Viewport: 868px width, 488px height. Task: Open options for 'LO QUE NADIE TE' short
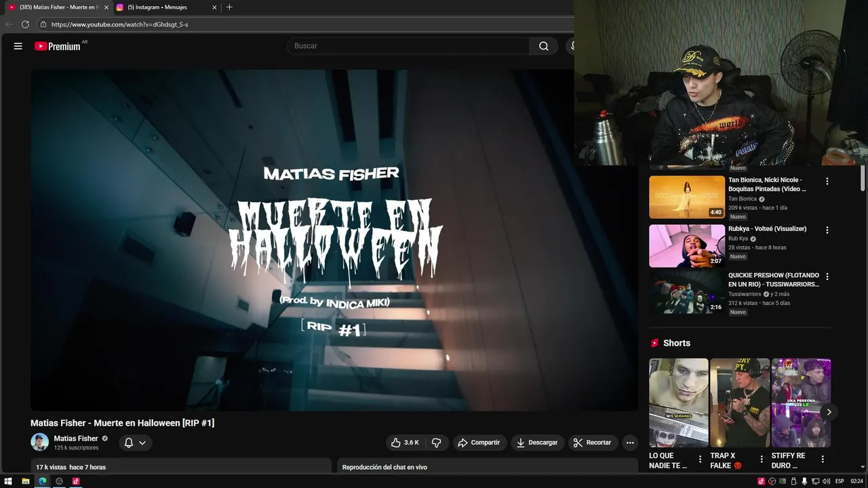[x=700, y=460]
